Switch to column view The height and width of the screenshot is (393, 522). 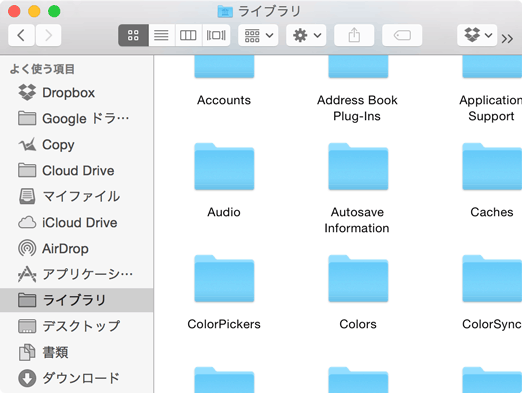point(188,35)
